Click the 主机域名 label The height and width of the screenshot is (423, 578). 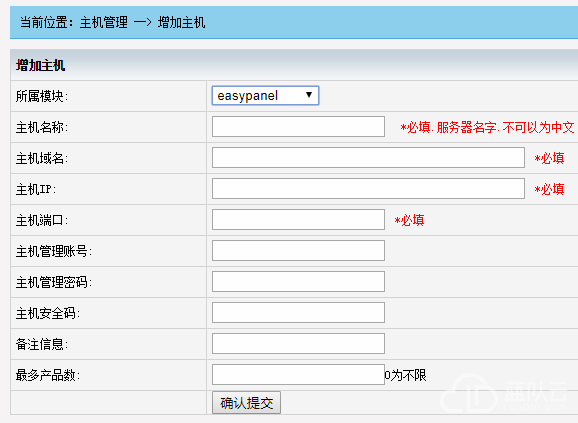pyautogui.click(x=42, y=158)
